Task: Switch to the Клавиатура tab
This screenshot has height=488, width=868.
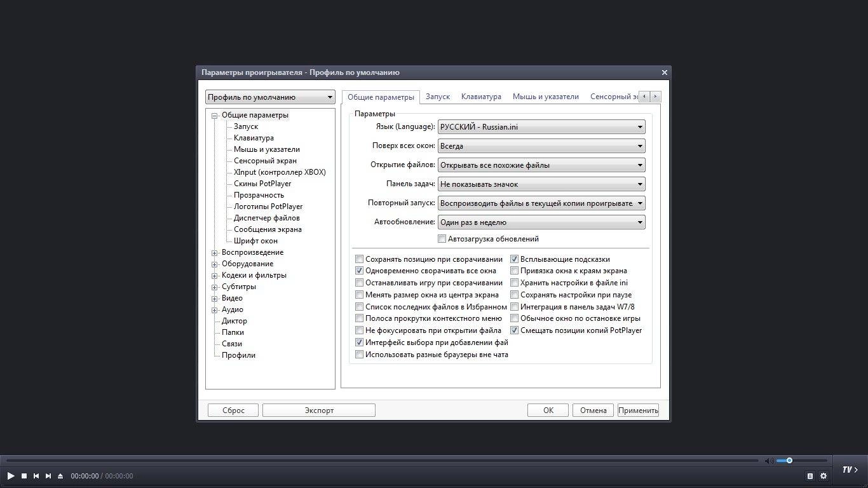Action: tap(481, 97)
